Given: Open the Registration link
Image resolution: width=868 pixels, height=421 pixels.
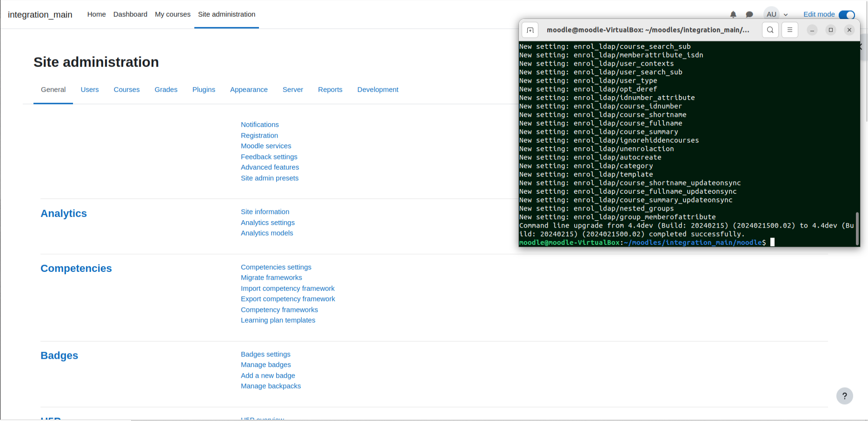Looking at the screenshot, I should [x=259, y=135].
